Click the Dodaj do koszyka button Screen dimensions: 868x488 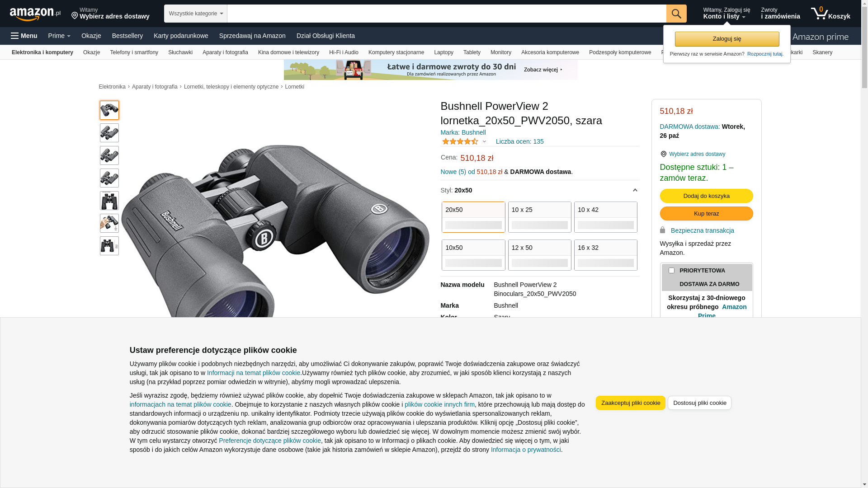[706, 196]
